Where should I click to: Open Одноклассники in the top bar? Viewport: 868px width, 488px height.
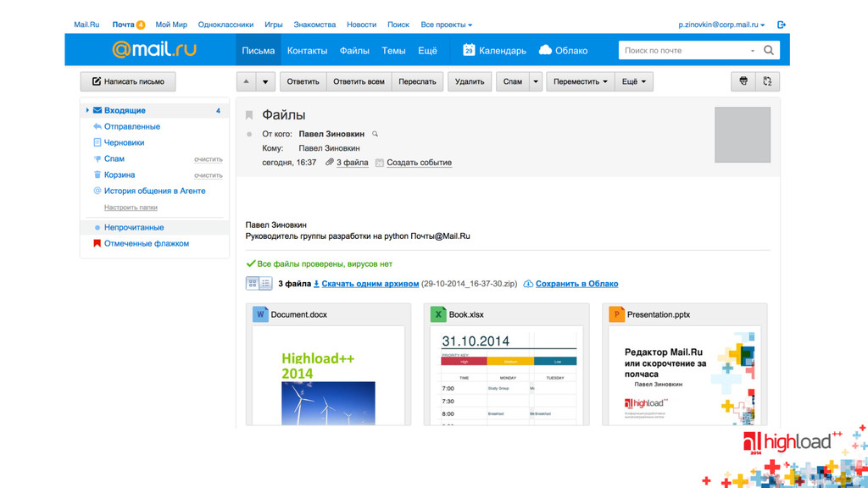225,25
